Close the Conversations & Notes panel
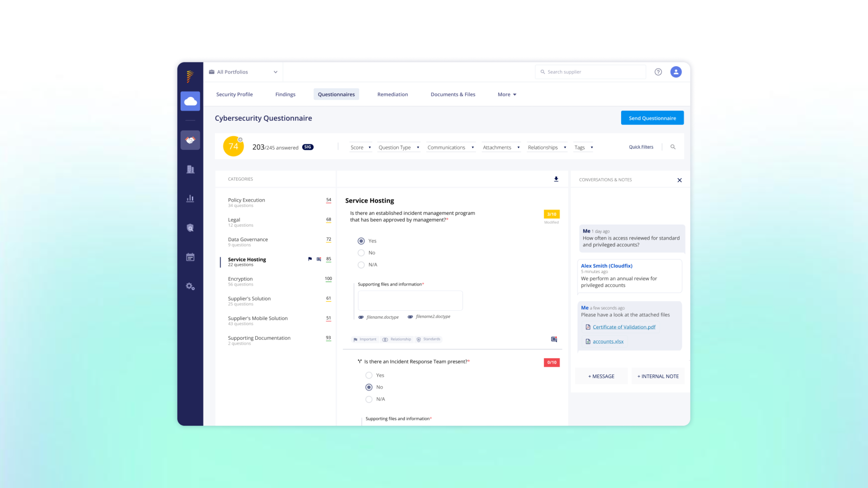 [x=679, y=180]
